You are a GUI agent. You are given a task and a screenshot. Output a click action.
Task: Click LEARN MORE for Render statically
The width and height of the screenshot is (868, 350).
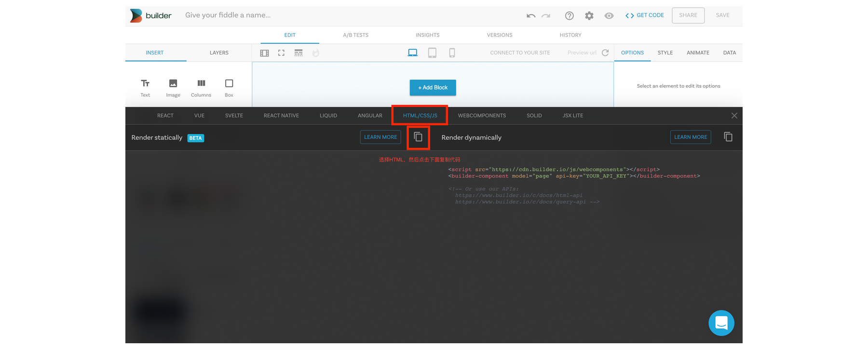pos(380,137)
